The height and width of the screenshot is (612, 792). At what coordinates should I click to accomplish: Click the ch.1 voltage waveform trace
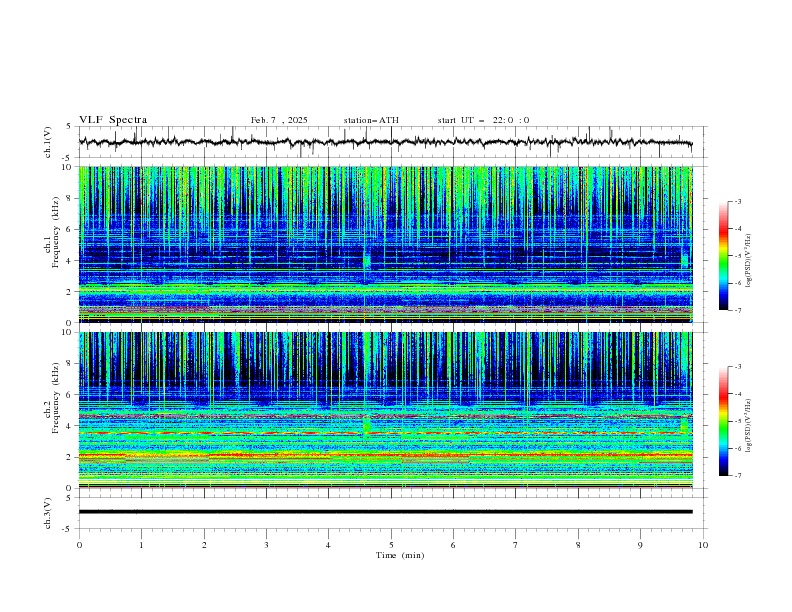pos(385,142)
